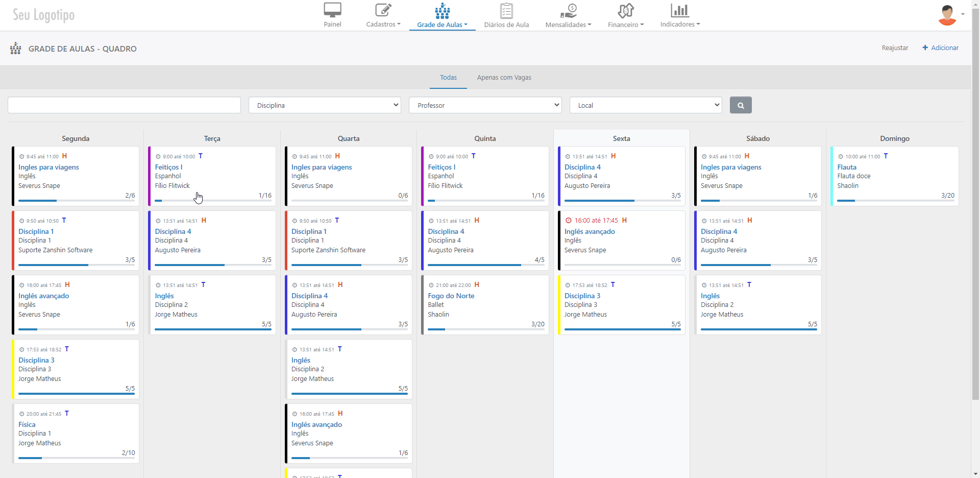Switch to the Apenas com Vagas tab
Viewport: 980px width, 478px height.
[x=504, y=78]
